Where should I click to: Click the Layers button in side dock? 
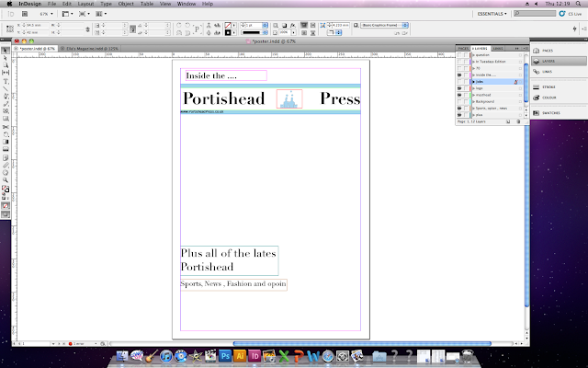point(559,61)
